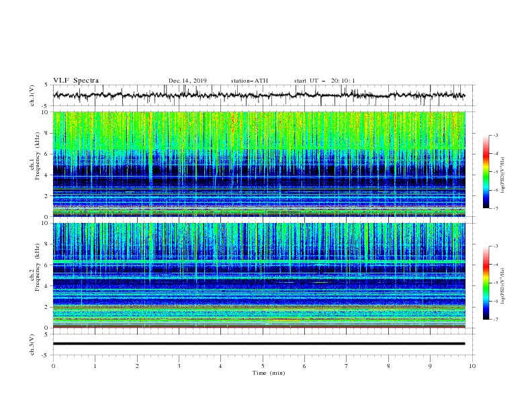
Task: Click the ch.1 voltage waveform trace
Action: [259, 95]
